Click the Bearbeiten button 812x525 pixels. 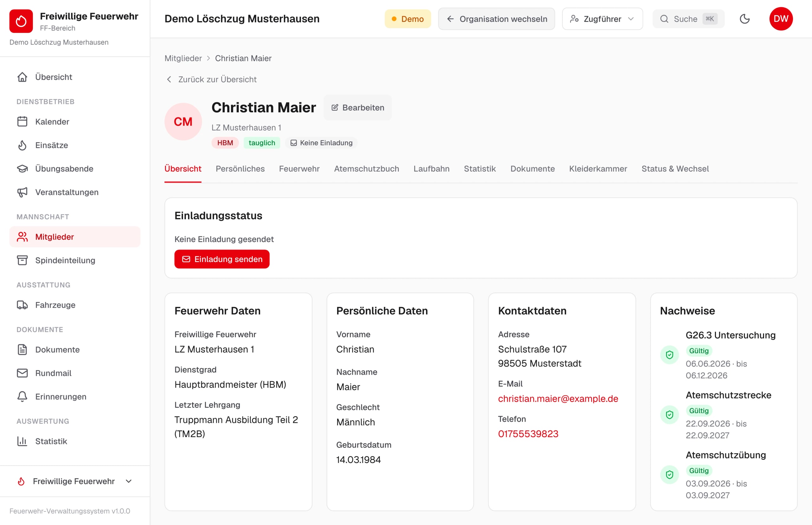click(x=357, y=108)
